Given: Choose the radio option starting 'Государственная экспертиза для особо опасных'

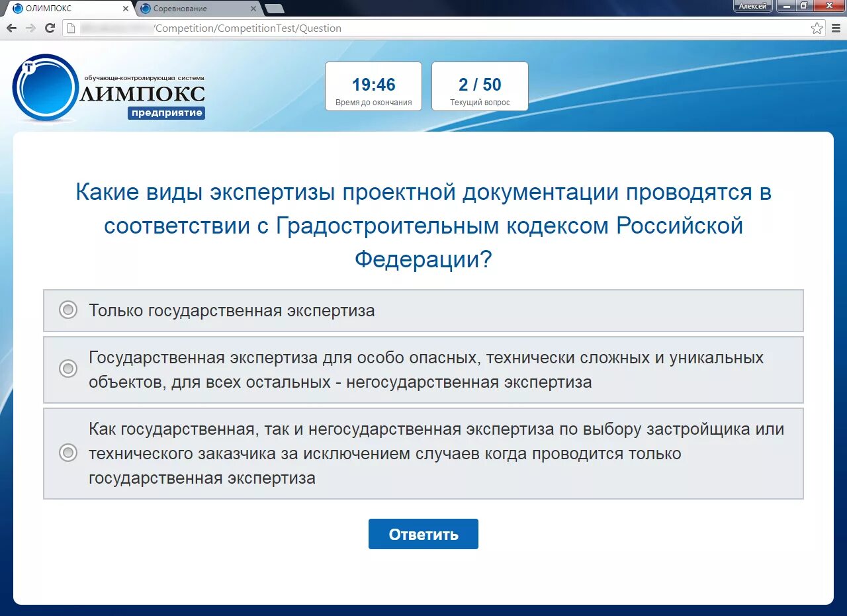Looking at the screenshot, I should 68,369.
